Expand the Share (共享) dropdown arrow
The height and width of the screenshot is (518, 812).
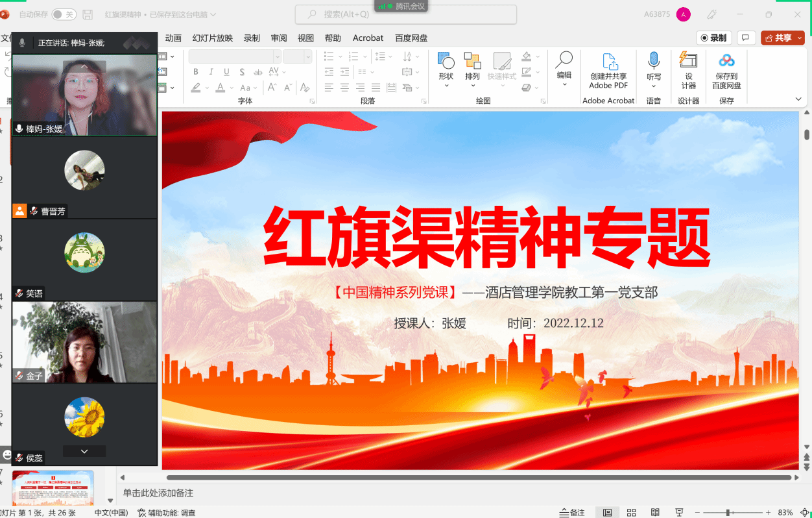[x=800, y=38]
